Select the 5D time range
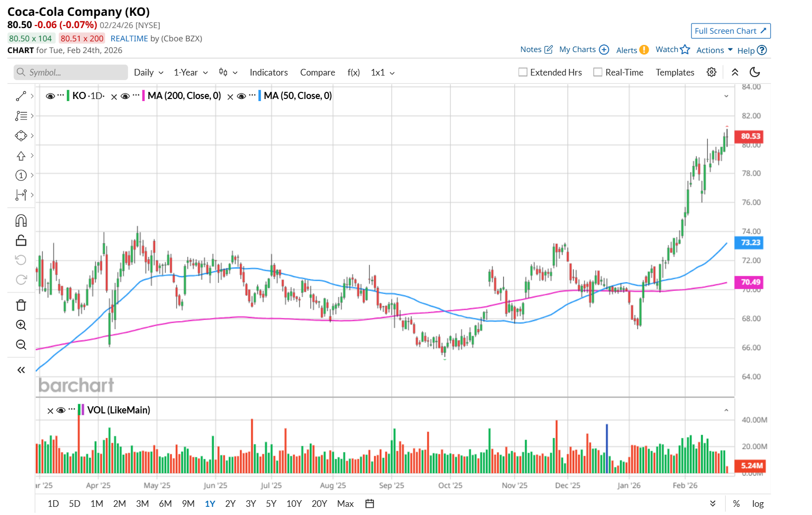812x515 pixels. pyautogui.click(x=75, y=504)
